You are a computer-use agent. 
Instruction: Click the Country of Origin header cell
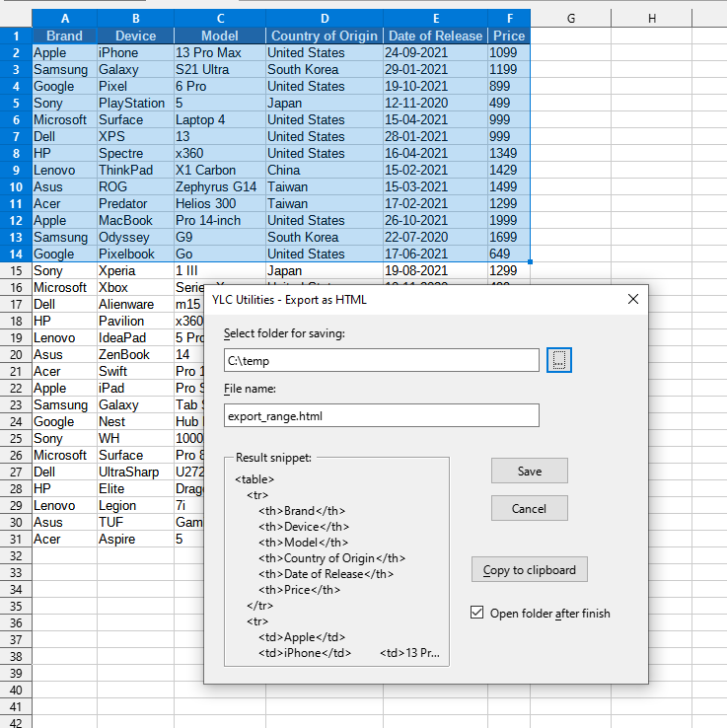tap(325, 36)
